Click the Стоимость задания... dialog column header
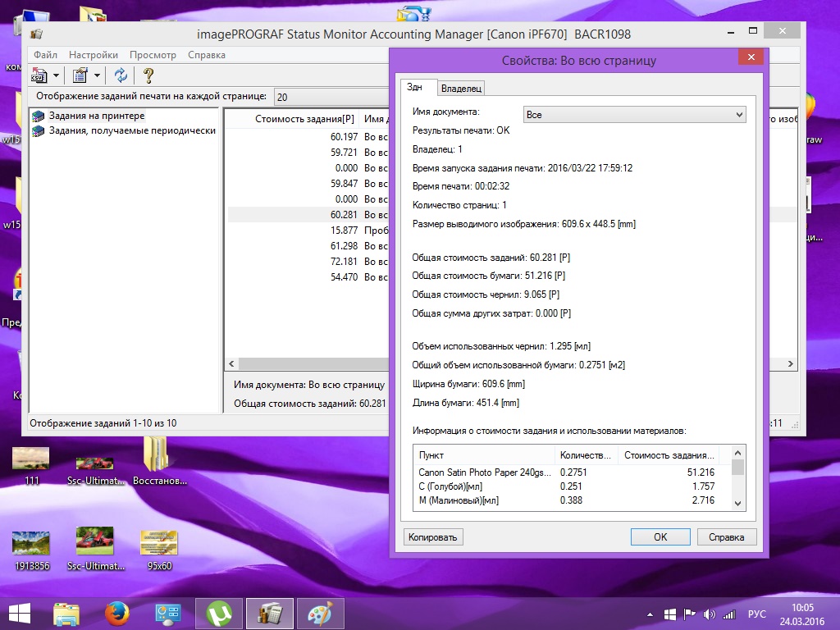This screenshot has height=630, width=840. pyautogui.click(x=669, y=455)
